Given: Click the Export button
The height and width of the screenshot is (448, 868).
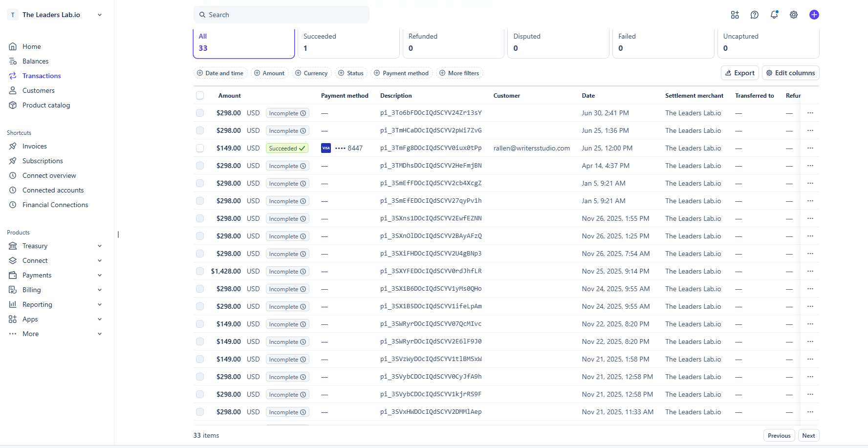Looking at the screenshot, I should (739, 73).
